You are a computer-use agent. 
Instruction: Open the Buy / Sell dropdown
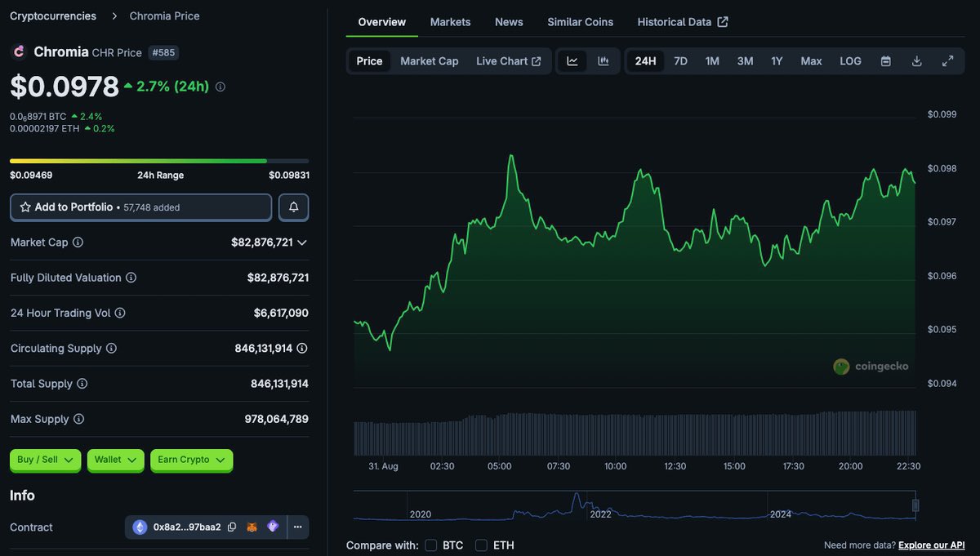(x=46, y=460)
